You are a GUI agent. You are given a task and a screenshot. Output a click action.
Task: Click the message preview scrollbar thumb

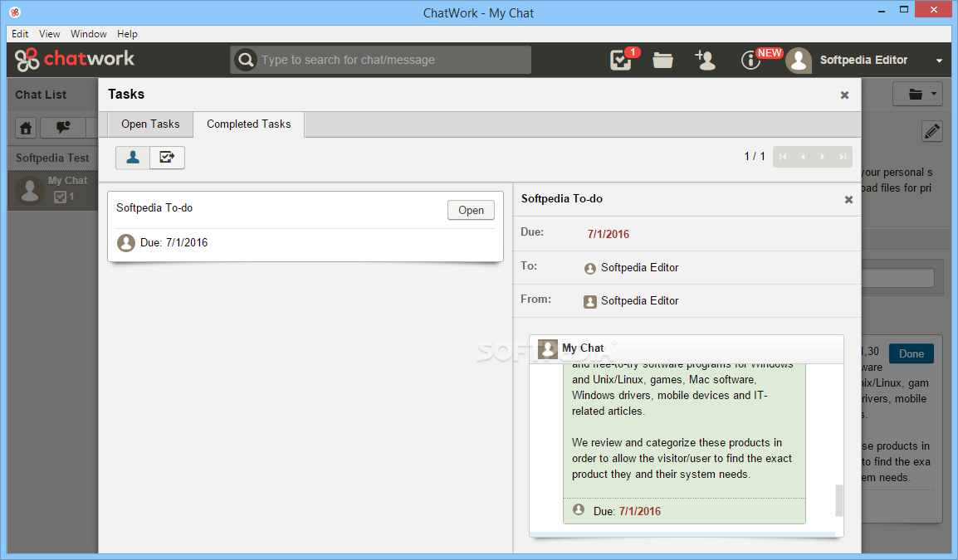coord(838,501)
